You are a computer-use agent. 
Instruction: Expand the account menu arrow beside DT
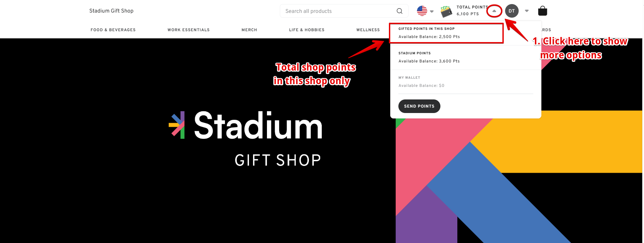527,11
